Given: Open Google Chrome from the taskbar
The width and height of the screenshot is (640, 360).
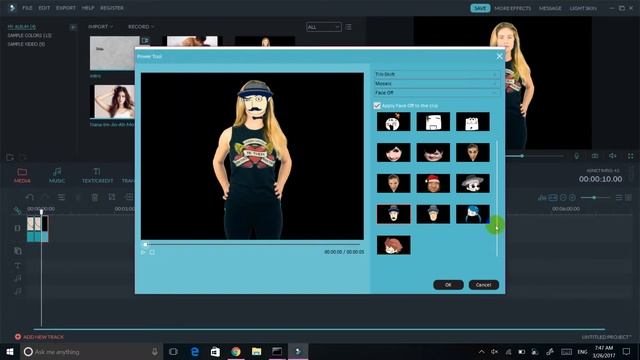Looking at the screenshot, I should 236,351.
